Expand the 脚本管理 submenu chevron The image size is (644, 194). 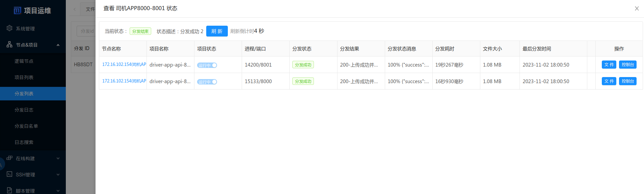pos(58,191)
